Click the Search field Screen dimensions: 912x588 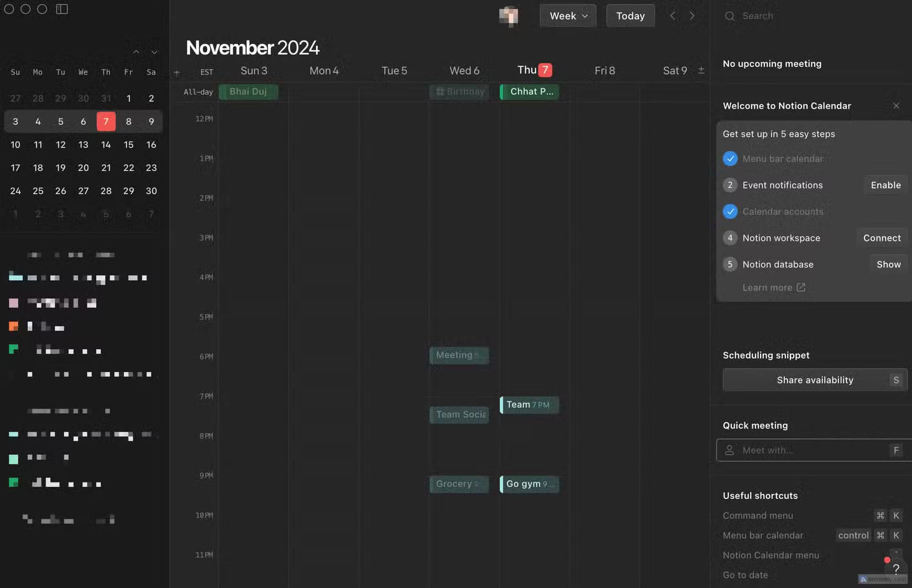coord(813,16)
